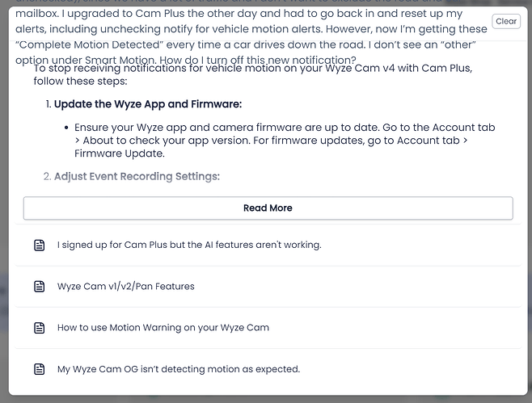The height and width of the screenshot is (403, 532).
Task: Click the "Firmware Update." text in the bullet
Action: tap(119, 153)
